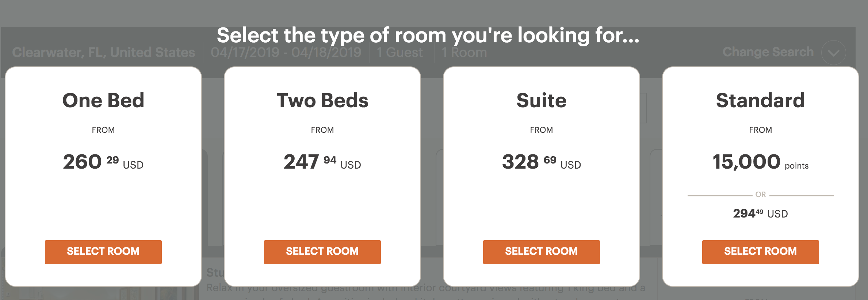This screenshot has height=300, width=868.
Task: Click the Two Beds card heading
Action: [322, 100]
